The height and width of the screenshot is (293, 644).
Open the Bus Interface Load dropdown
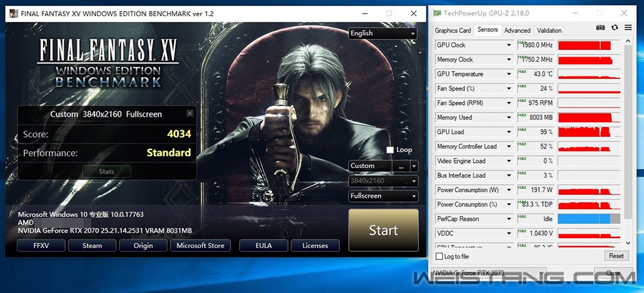point(509,175)
